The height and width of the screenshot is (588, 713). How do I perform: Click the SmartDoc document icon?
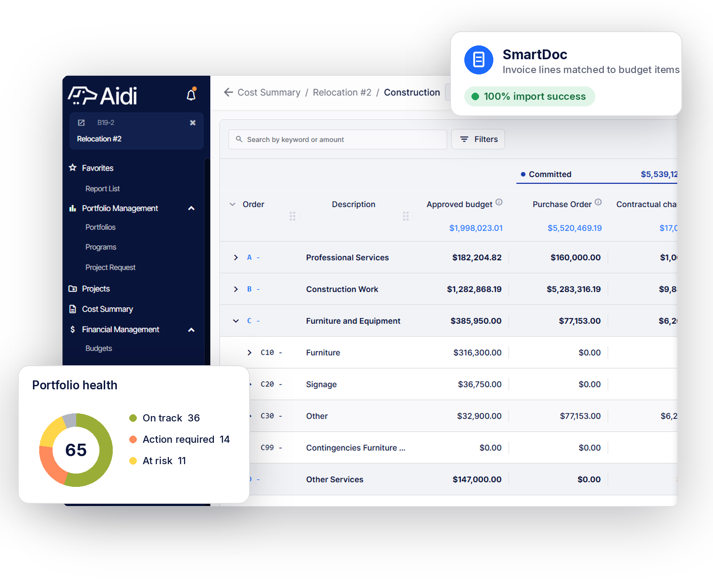pos(479,60)
